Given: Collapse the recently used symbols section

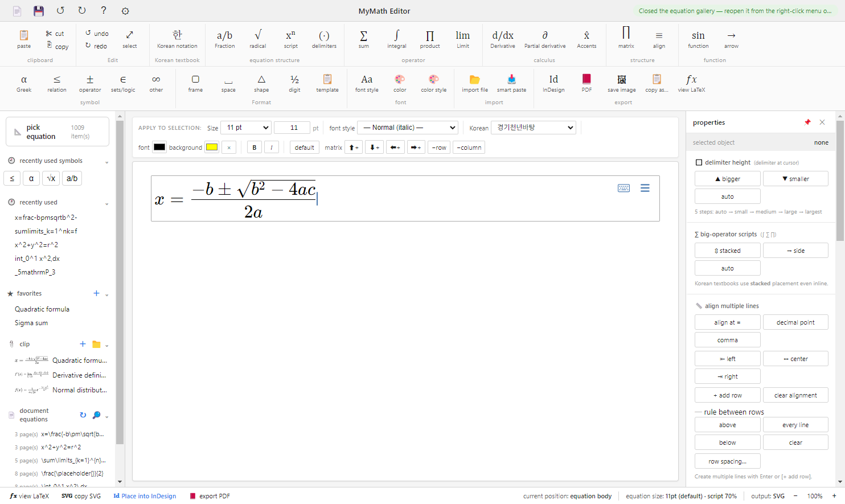Looking at the screenshot, I should (x=106, y=162).
